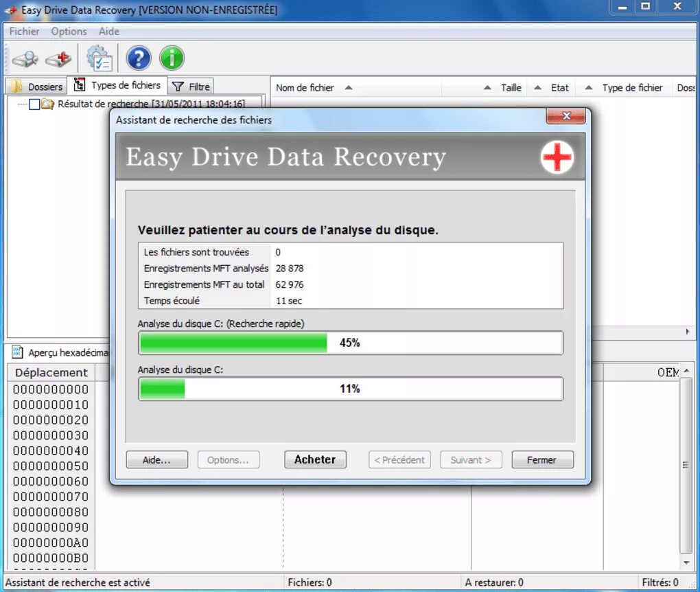Viewport: 700px width, 592px height.
Task: Tick the Résultat de recherche checkbox
Action: [34, 104]
